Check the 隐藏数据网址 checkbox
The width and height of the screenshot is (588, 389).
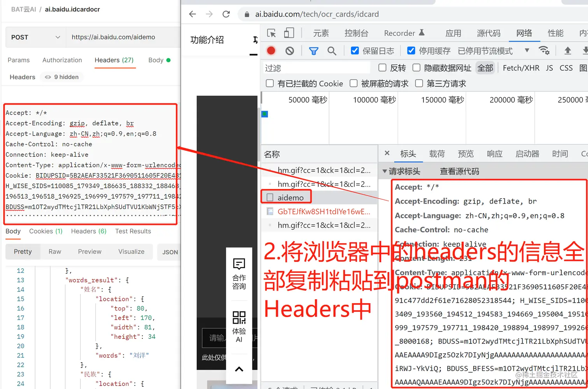pos(416,68)
